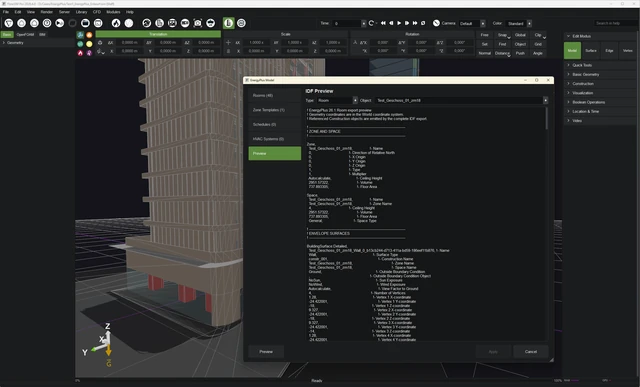Image resolution: width=640 pixels, height=387 pixels.
Task: Click the camera icon left of Camera label
Action: [436, 23]
